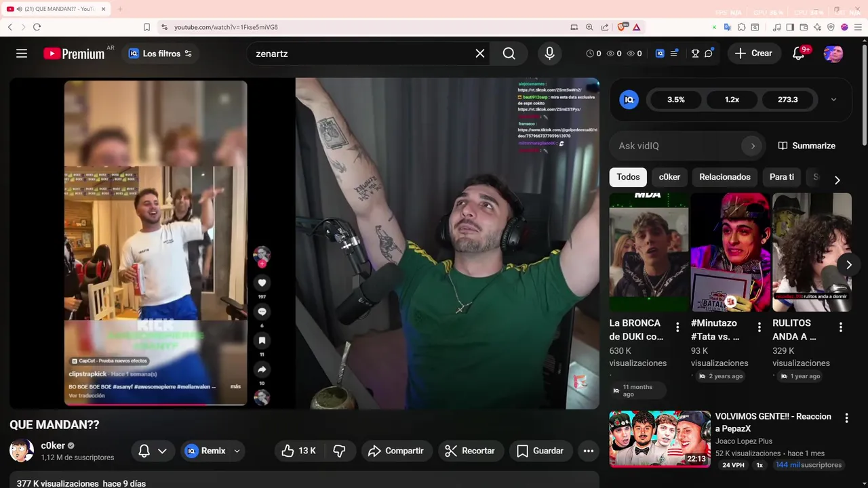This screenshot has width=868, height=488.
Task: Open the VOLVIMOS GENTE Reaccion thumbnail
Action: point(660,439)
